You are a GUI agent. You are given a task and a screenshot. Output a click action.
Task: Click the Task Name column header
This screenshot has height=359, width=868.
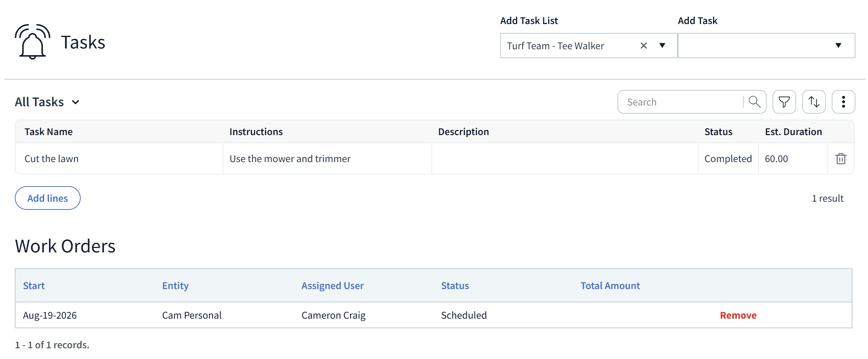coord(48,132)
